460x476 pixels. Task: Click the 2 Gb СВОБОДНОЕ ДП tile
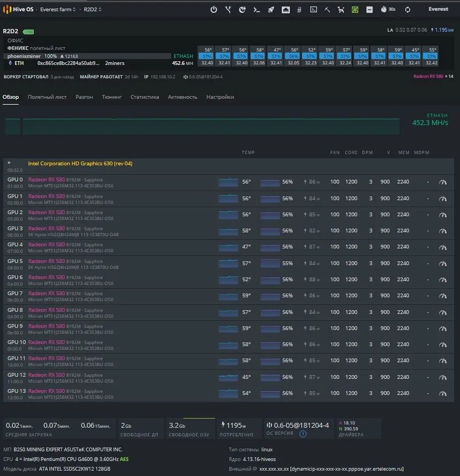click(140, 428)
